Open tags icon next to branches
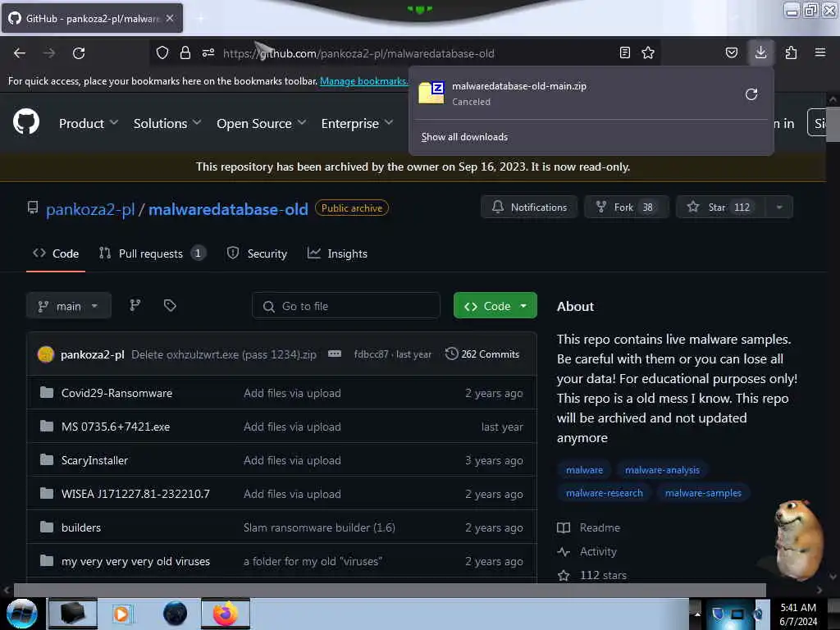The height and width of the screenshot is (630, 840). click(170, 305)
